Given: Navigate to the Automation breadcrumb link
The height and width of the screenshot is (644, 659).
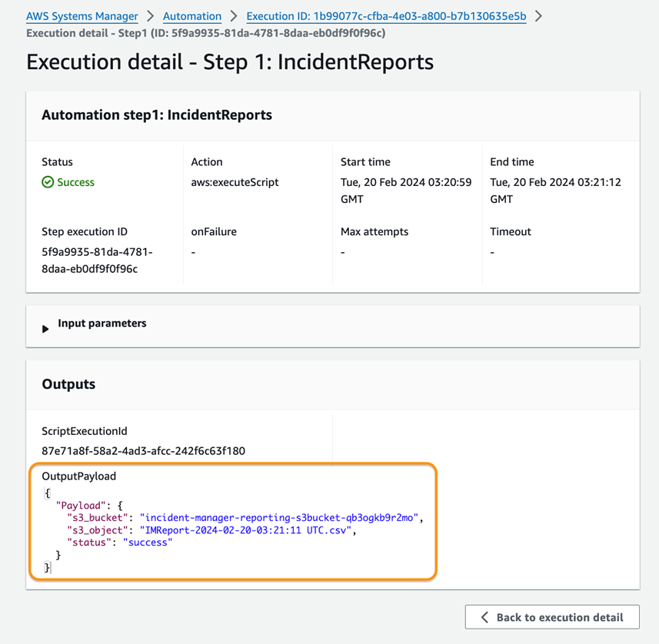Looking at the screenshot, I should tap(191, 16).
